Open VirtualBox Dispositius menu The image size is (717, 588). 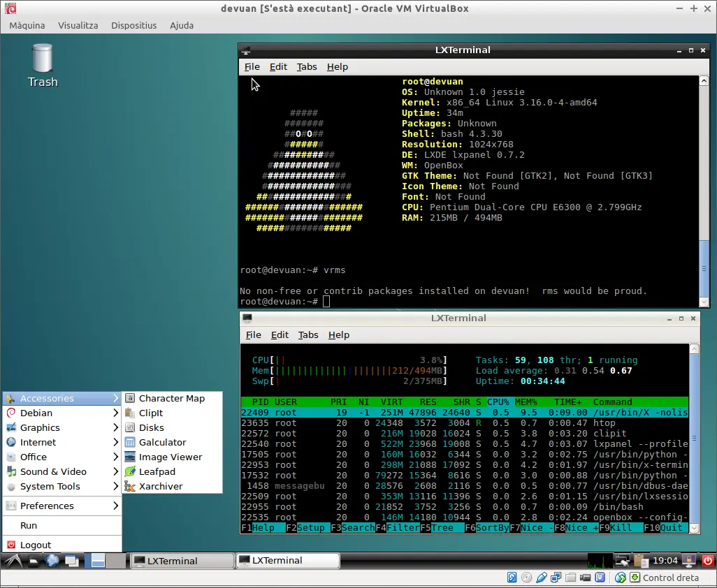click(x=134, y=26)
